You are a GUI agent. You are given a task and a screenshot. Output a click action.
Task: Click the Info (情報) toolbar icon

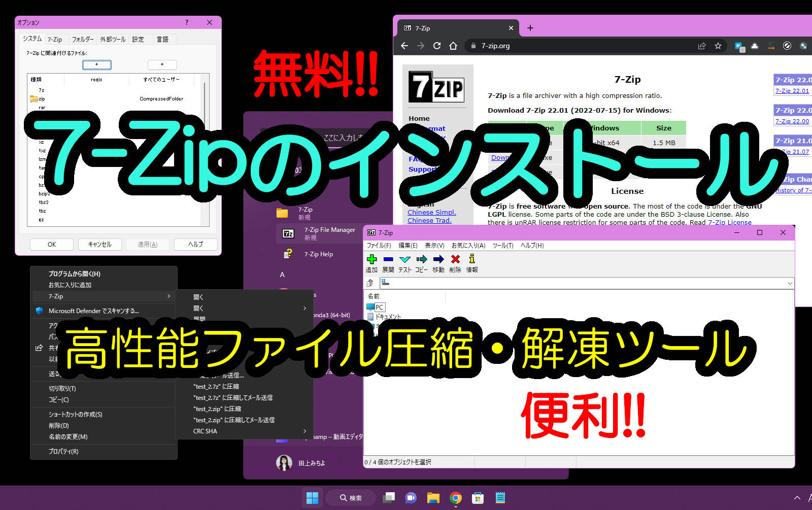tap(472, 260)
